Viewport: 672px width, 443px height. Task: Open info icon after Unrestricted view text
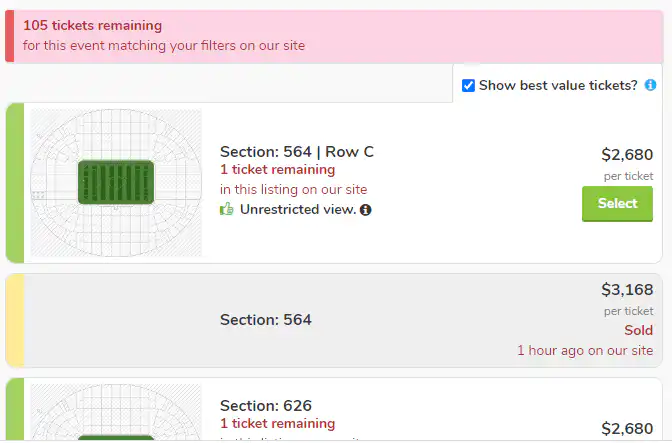(x=365, y=210)
